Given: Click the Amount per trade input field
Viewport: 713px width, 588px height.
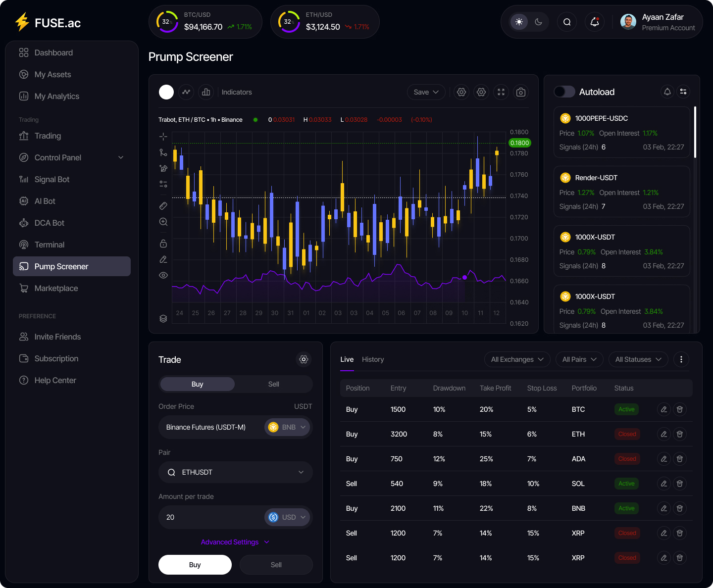Looking at the screenshot, I should tap(210, 517).
